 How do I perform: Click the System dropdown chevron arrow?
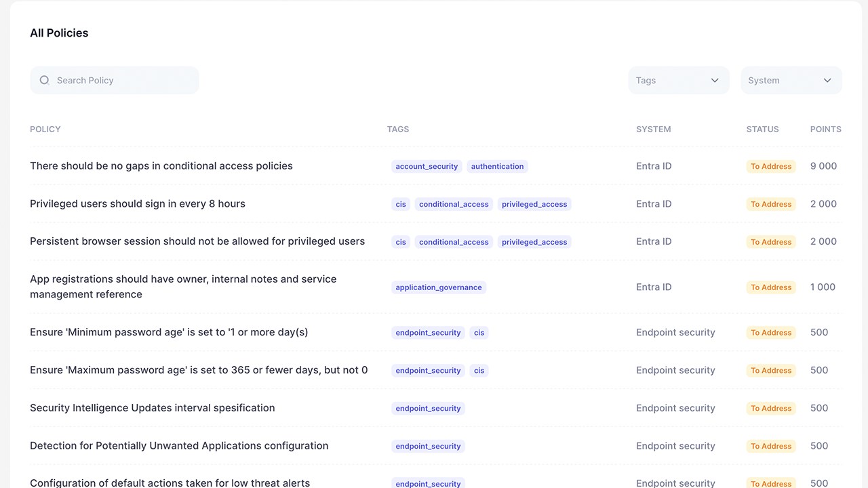(x=827, y=80)
